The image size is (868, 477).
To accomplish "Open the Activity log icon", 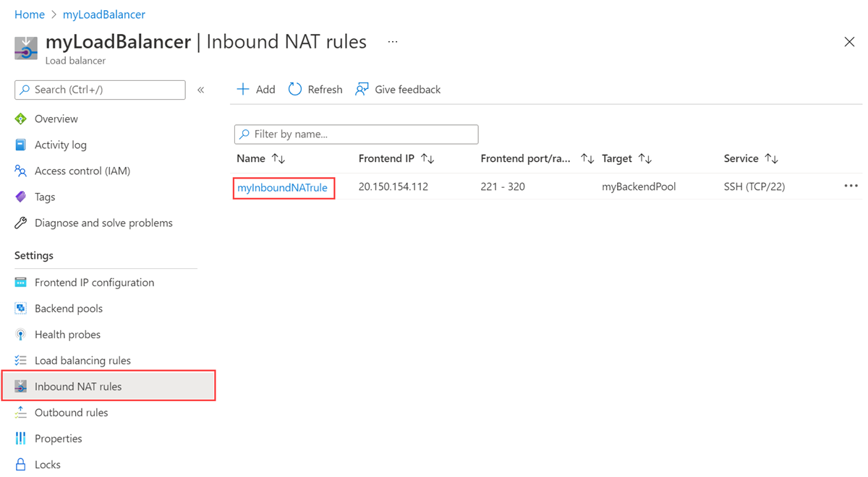I will [20, 145].
